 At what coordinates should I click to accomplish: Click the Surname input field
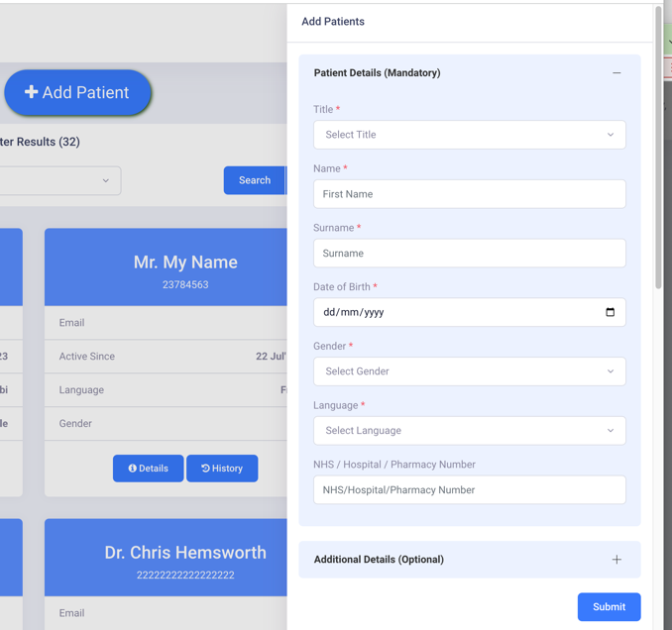pyautogui.click(x=469, y=254)
